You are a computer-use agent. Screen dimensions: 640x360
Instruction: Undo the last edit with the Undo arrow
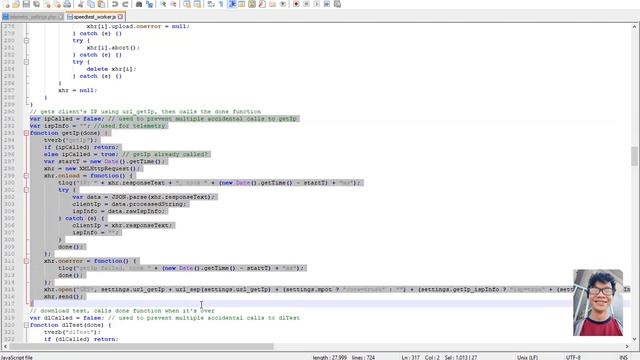115,4
